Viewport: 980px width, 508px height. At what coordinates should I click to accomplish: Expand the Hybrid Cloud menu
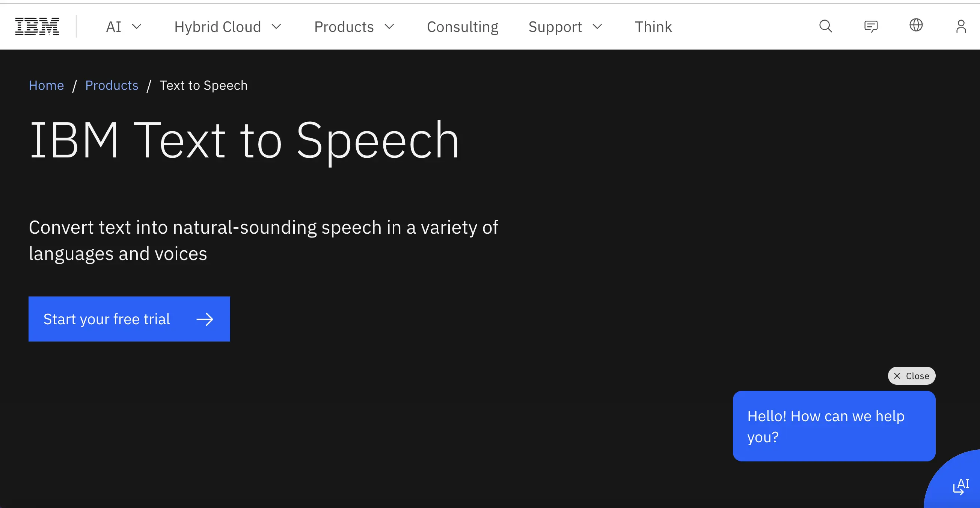(x=228, y=27)
